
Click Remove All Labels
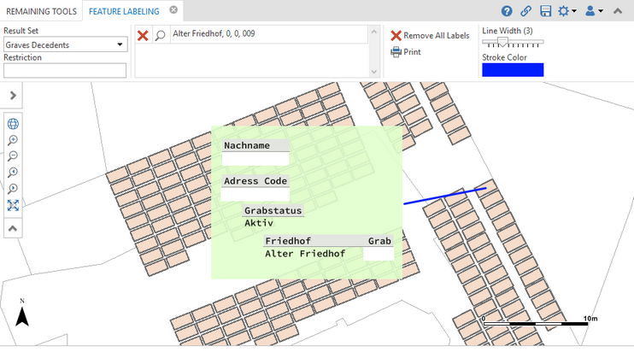430,36
